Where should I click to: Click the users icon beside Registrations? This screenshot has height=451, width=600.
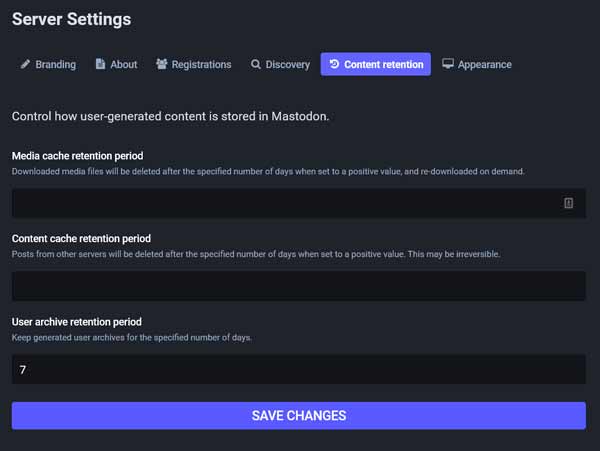coord(161,64)
